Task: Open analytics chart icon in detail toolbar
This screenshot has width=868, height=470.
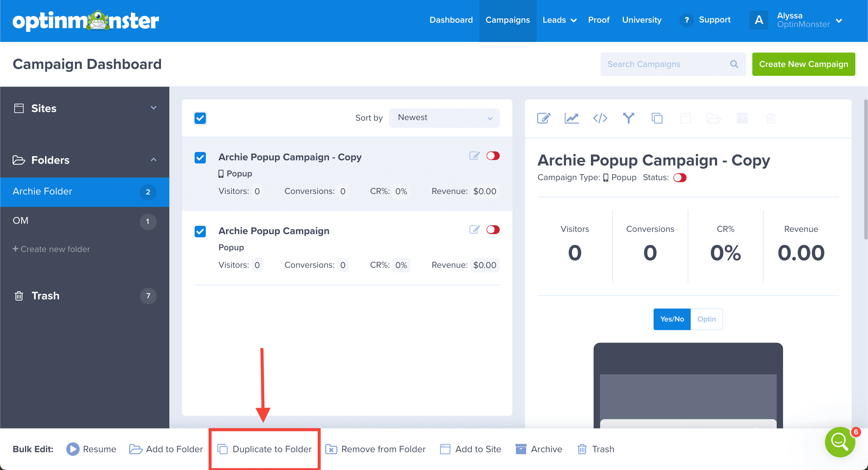Action: (571, 118)
